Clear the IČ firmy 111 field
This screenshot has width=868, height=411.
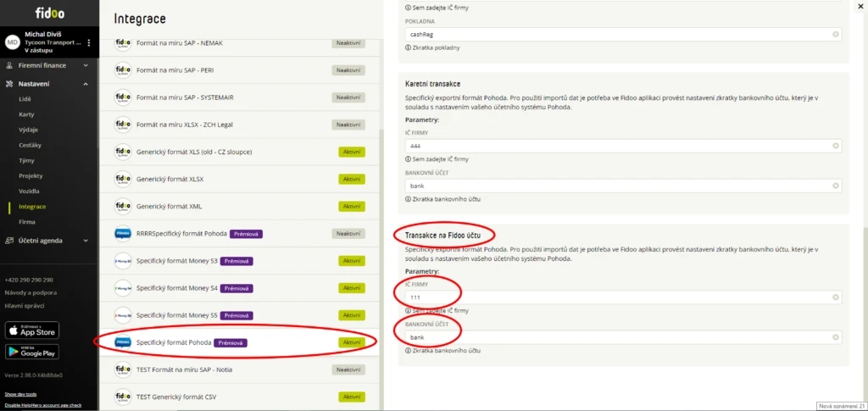point(836,297)
